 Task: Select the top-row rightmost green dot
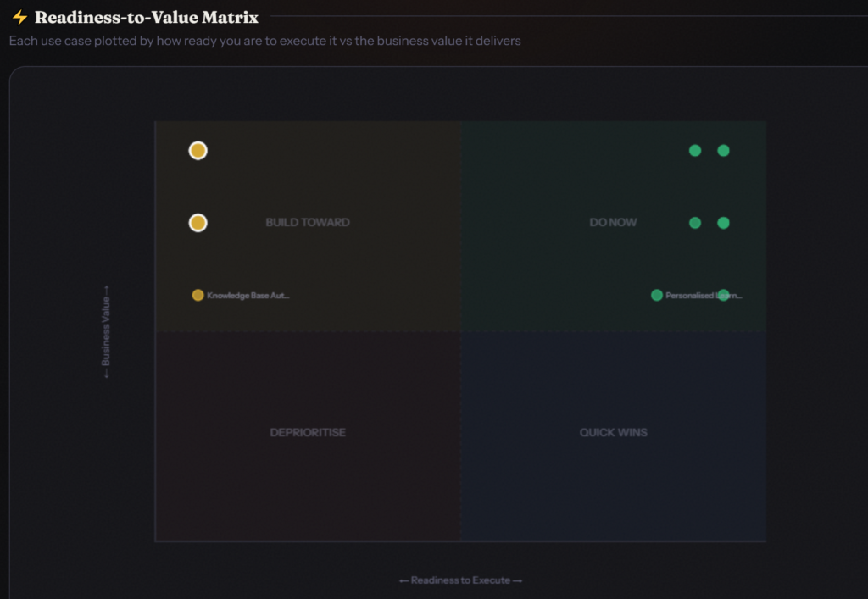tap(723, 151)
